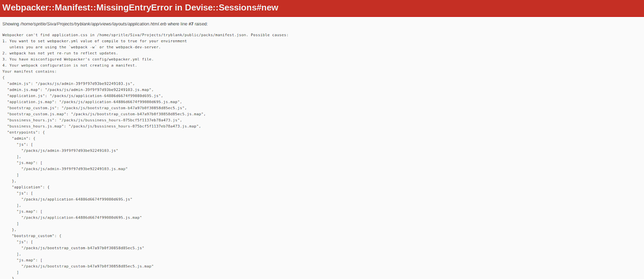This screenshot has width=644, height=279.
Task: Click the top-level "bootstrap_custom.js.map" manifest entry line
Action: [x=106, y=114]
